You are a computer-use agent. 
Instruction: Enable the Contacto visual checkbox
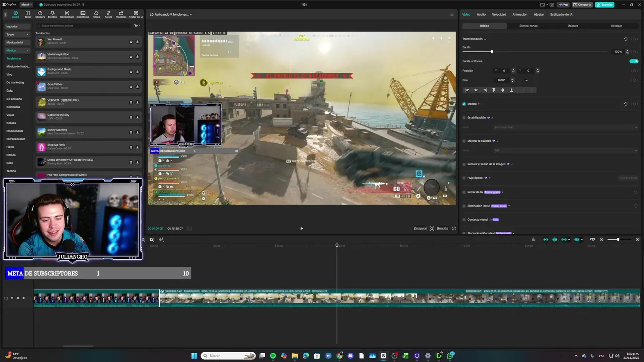tap(464, 219)
